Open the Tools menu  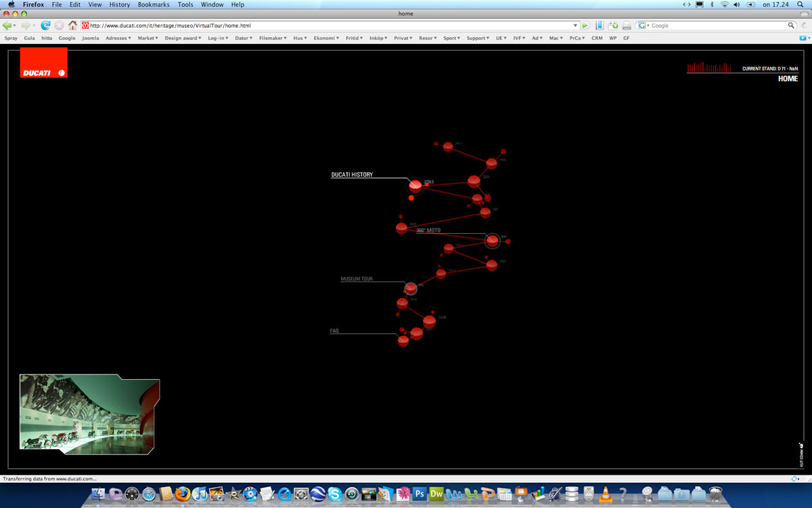185,5
